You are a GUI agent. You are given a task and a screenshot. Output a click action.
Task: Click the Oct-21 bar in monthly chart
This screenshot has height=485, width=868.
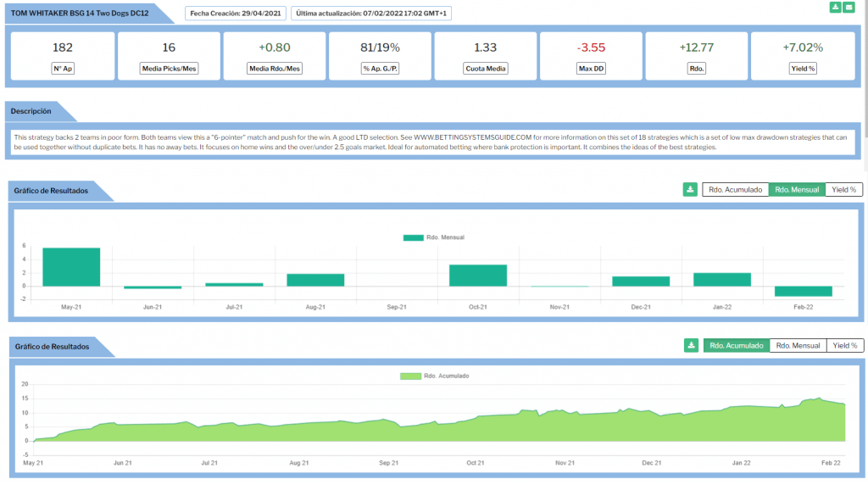[x=478, y=276]
